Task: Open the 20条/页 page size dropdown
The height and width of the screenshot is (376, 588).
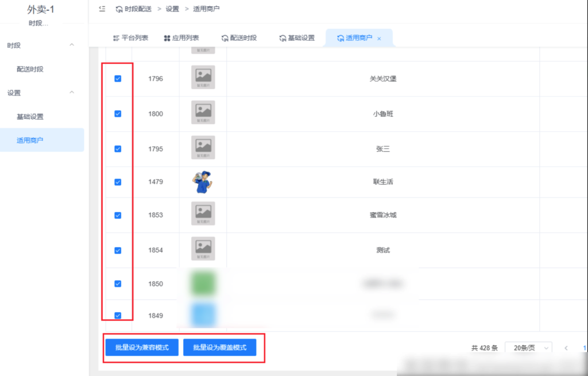Action: click(527, 347)
